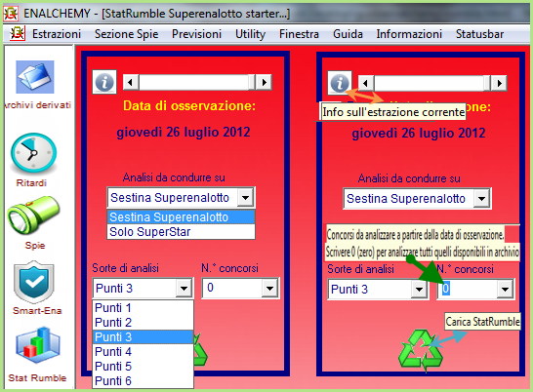Open the Estrazioni menu
533x392 pixels.
coord(57,34)
